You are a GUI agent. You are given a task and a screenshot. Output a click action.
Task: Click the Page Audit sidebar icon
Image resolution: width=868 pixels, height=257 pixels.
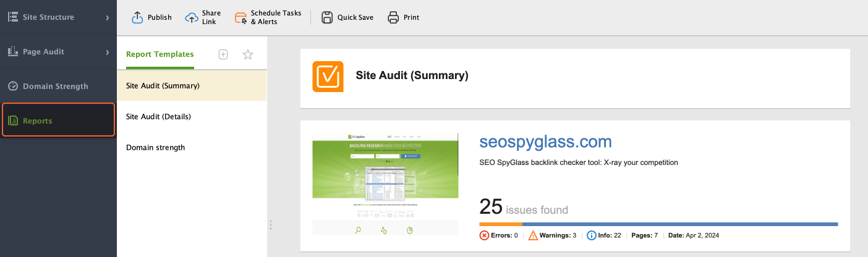pyautogui.click(x=13, y=51)
